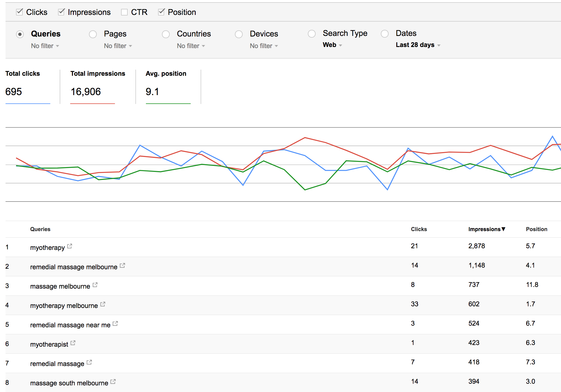Open external link icon for remedial massage melbourne
Viewport: 561px width, 392px height.
(x=122, y=265)
